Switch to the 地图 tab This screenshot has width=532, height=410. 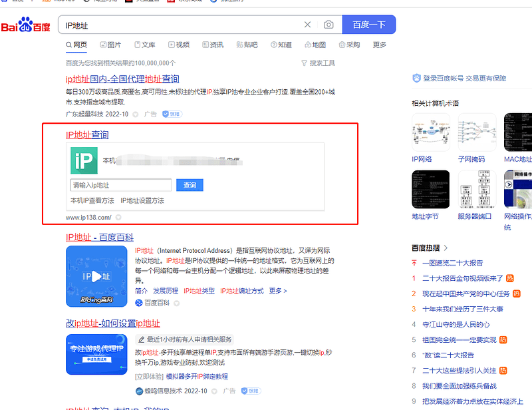(315, 45)
